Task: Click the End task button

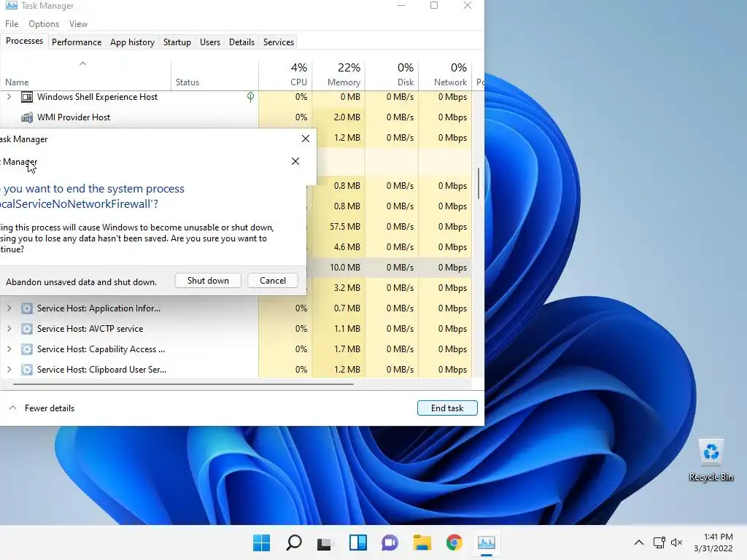Action: (x=447, y=408)
